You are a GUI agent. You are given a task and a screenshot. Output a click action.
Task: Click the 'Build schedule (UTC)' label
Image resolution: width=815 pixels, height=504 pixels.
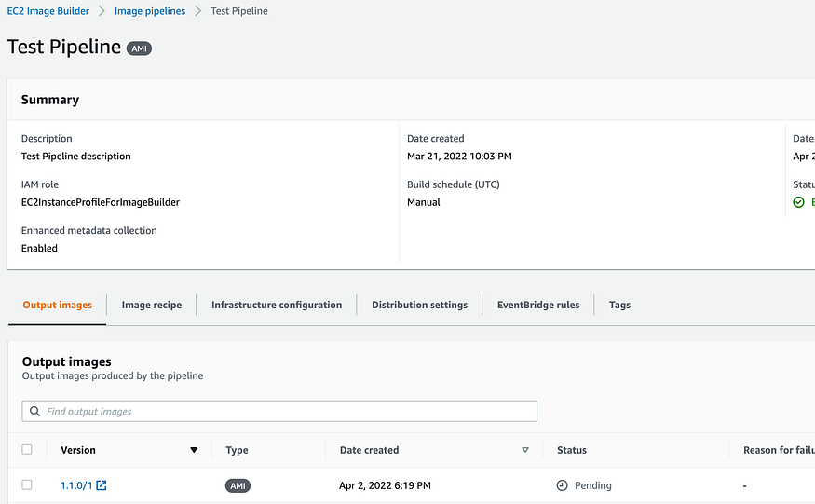pyautogui.click(x=454, y=184)
